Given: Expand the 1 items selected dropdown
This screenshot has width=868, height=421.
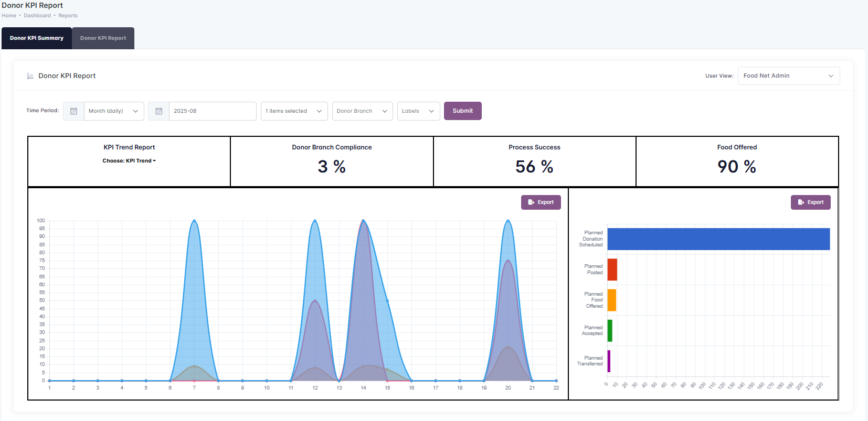Looking at the screenshot, I should tap(294, 111).
